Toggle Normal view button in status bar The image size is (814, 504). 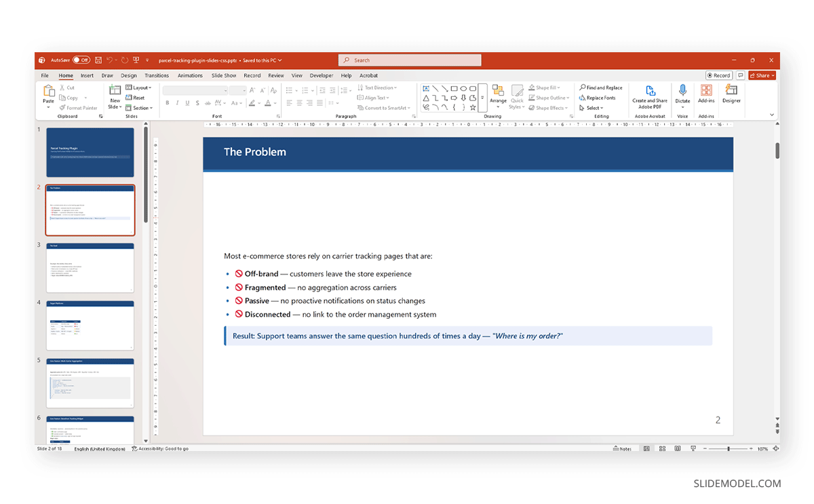pyautogui.click(x=646, y=449)
